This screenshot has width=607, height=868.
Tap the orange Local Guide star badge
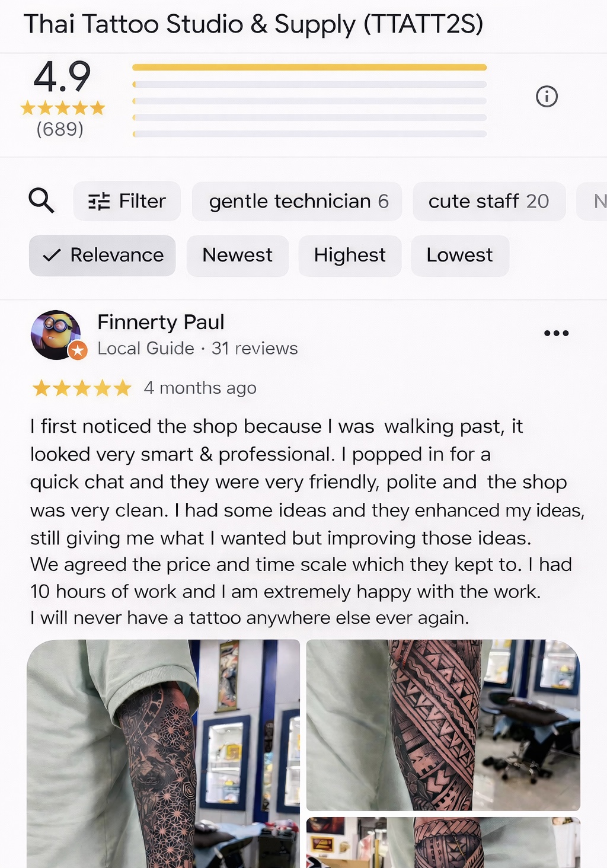[78, 350]
